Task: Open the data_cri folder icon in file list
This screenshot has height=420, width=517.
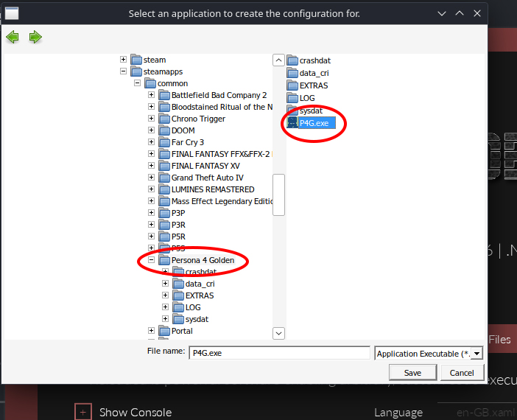Action: [x=292, y=73]
